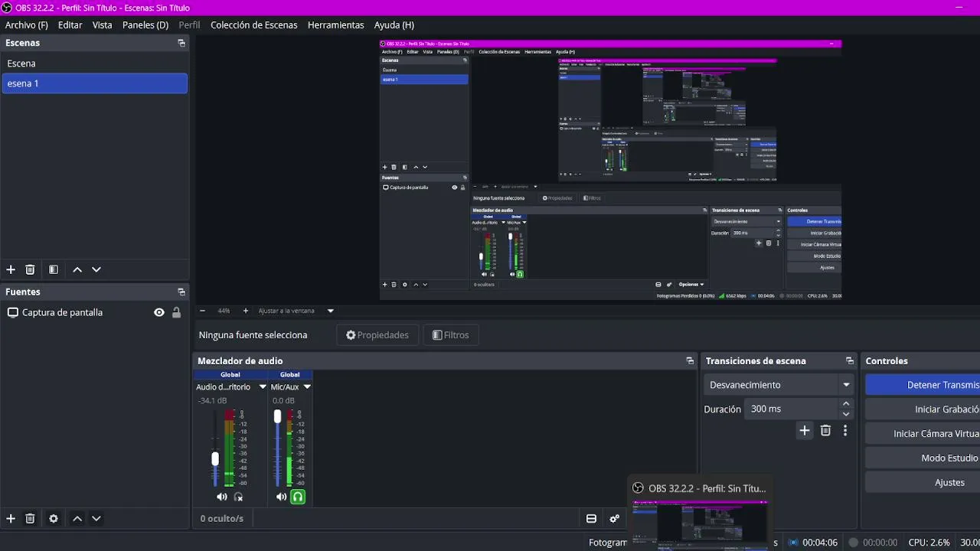Screen dimensions: 980x551
Task: Float the Mezclador de audio panel
Action: 690,360
